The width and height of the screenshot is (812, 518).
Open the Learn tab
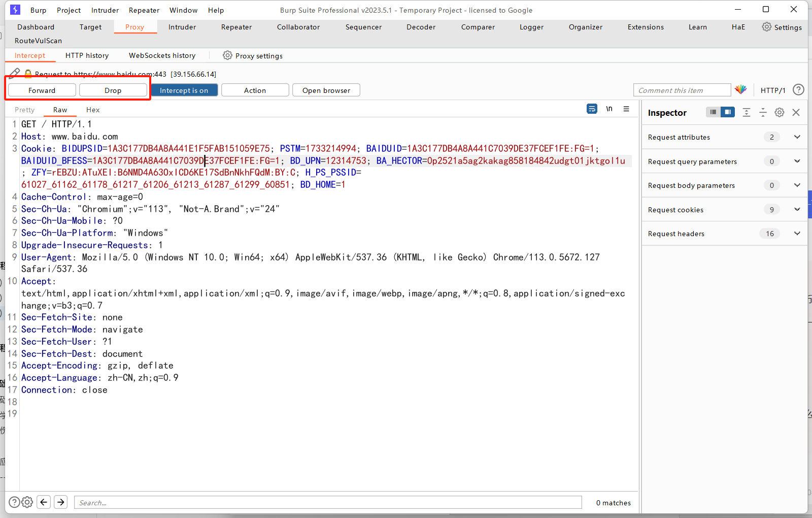(698, 27)
